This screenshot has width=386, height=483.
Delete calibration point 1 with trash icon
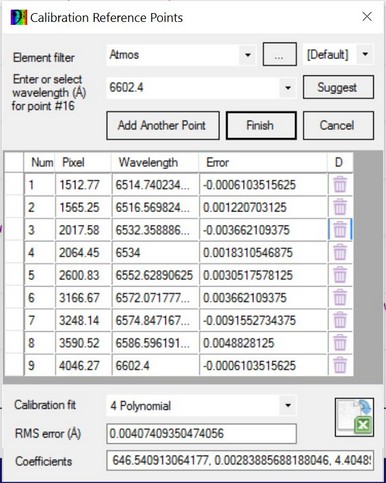coord(340,185)
